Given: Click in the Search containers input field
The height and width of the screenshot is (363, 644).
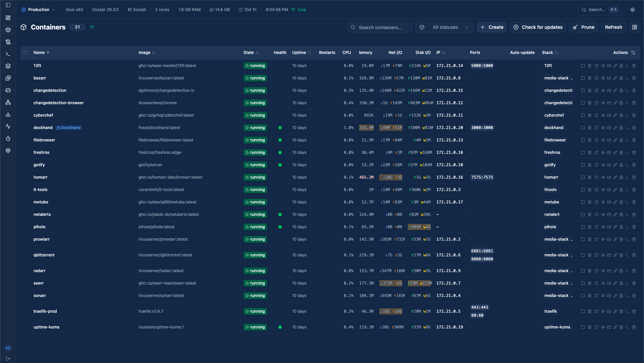Looking at the screenshot, I should 380,27.
